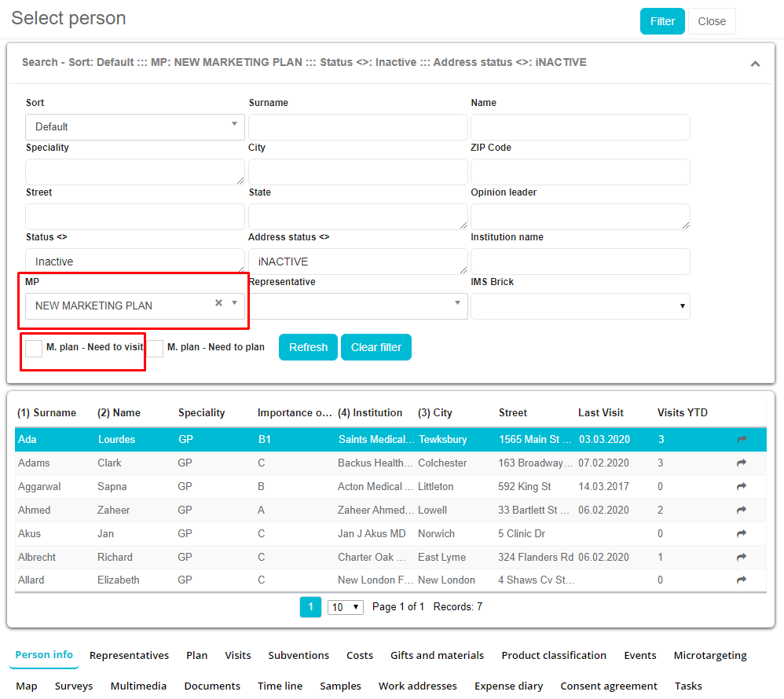Open the Sort dropdown
The image size is (784, 699).
[134, 126]
